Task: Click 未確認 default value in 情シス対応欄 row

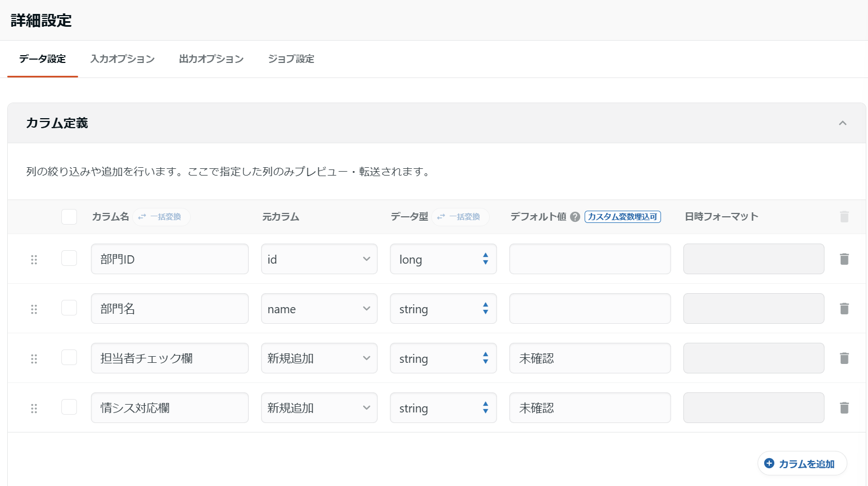Action: pos(590,407)
